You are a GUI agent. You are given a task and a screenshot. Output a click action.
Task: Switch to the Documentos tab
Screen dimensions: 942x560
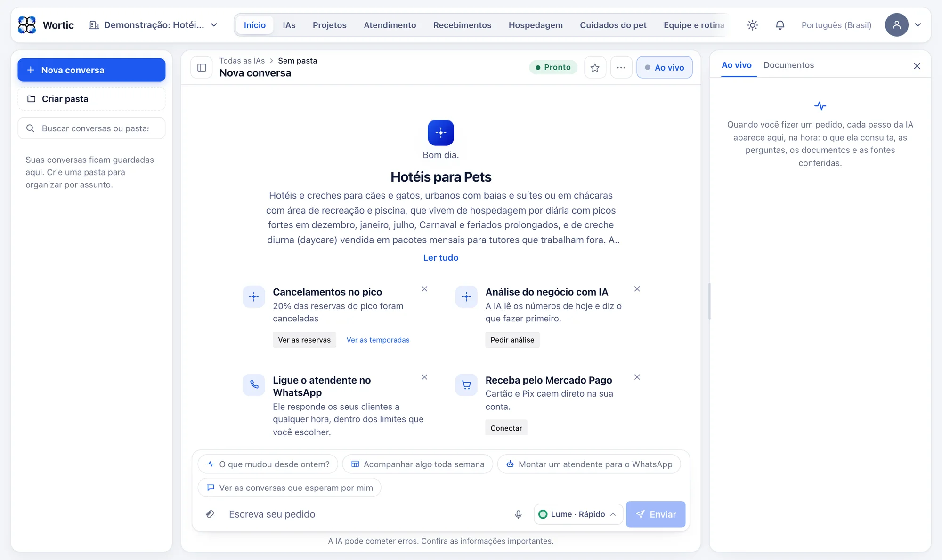click(x=788, y=65)
